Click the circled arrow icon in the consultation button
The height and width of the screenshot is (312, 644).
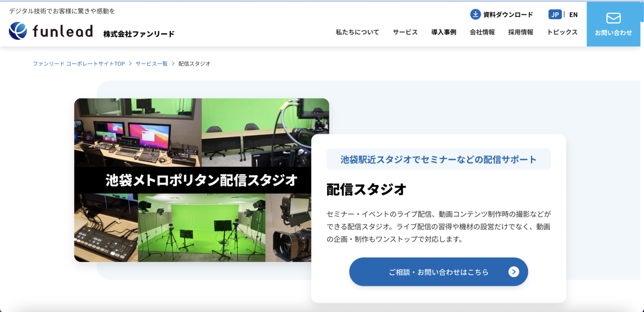click(x=513, y=272)
